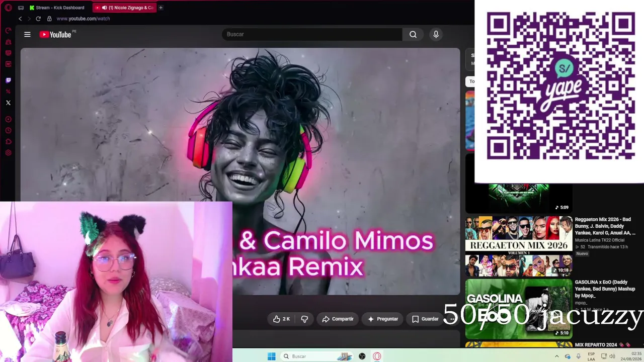Open the OBS Studio taskbar icon

click(362, 356)
